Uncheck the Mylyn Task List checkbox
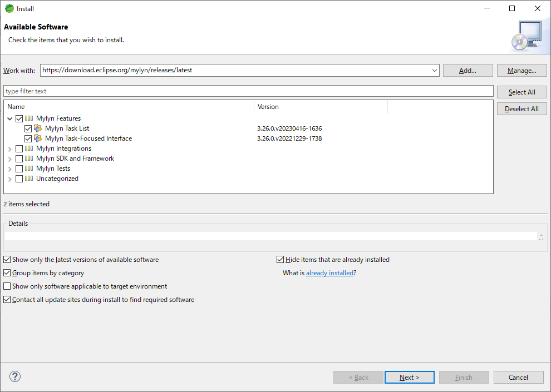This screenshot has height=392, width=551. [x=28, y=128]
